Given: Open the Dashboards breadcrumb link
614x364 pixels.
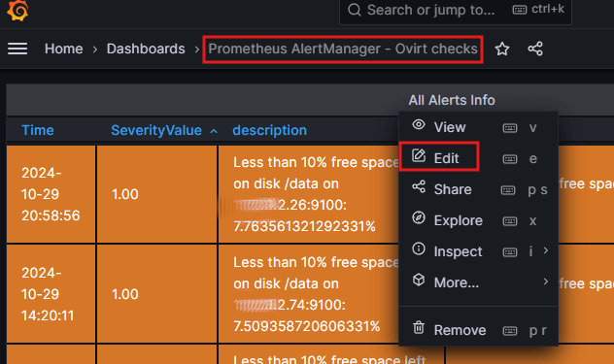Looking at the screenshot, I should 146,49.
